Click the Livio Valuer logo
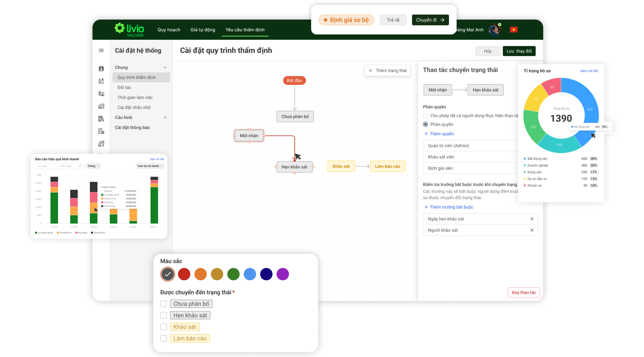Viewport: 644px width, 357px height. (x=129, y=30)
